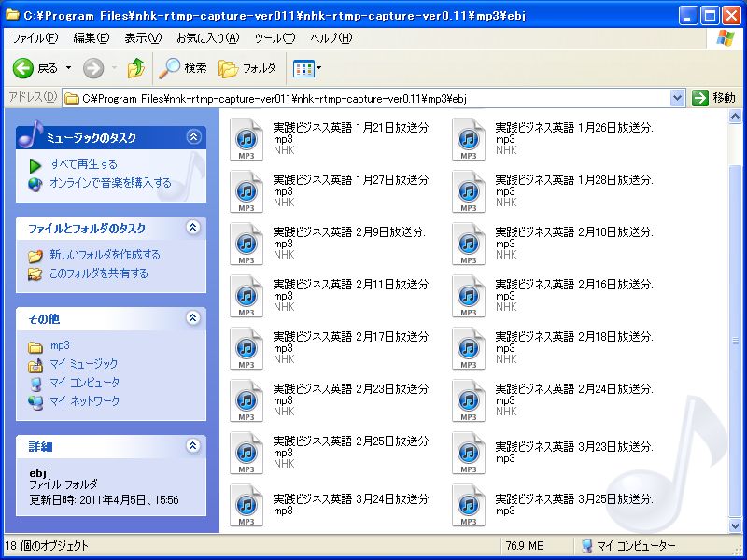The height and width of the screenshot is (560, 747).
Task: Click the greyed Forward arrow button
Action: (x=93, y=68)
